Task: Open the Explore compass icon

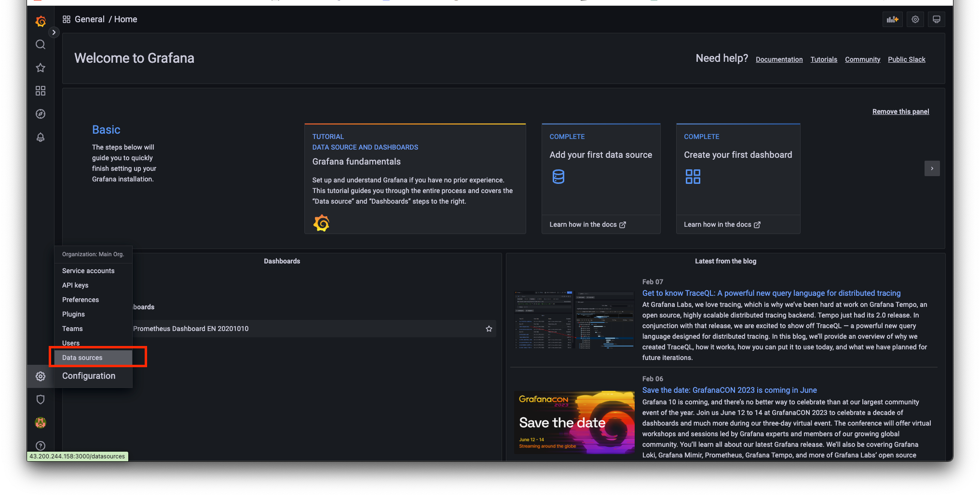Action: [x=41, y=114]
